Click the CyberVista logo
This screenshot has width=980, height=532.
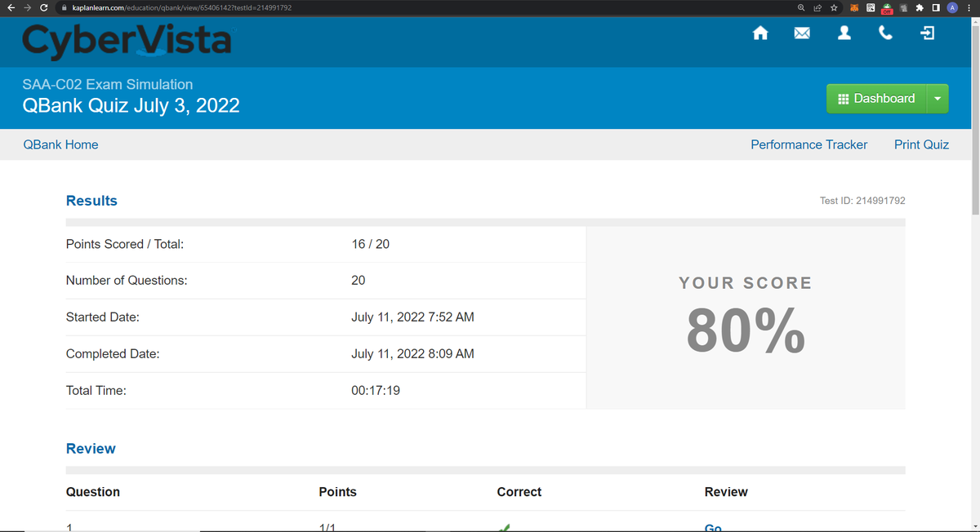[127, 39]
